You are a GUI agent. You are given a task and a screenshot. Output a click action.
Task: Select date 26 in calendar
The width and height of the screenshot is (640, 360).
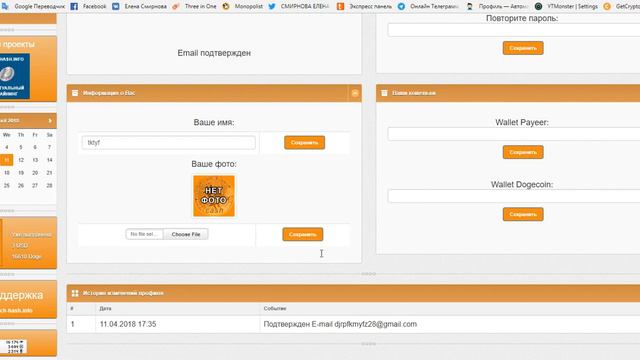pyautogui.click(x=21, y=185)
